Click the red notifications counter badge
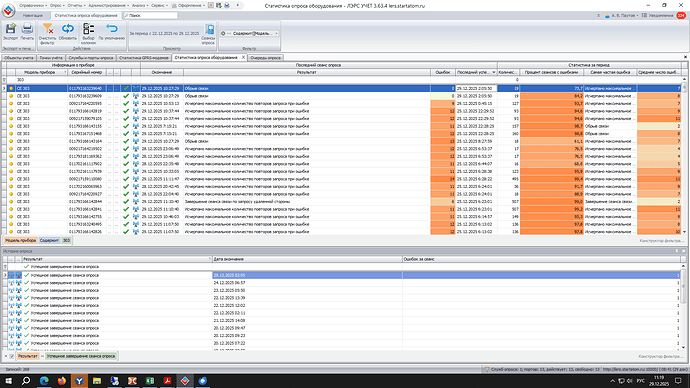The width and height of the screenshot is (690, 388). 681,15
